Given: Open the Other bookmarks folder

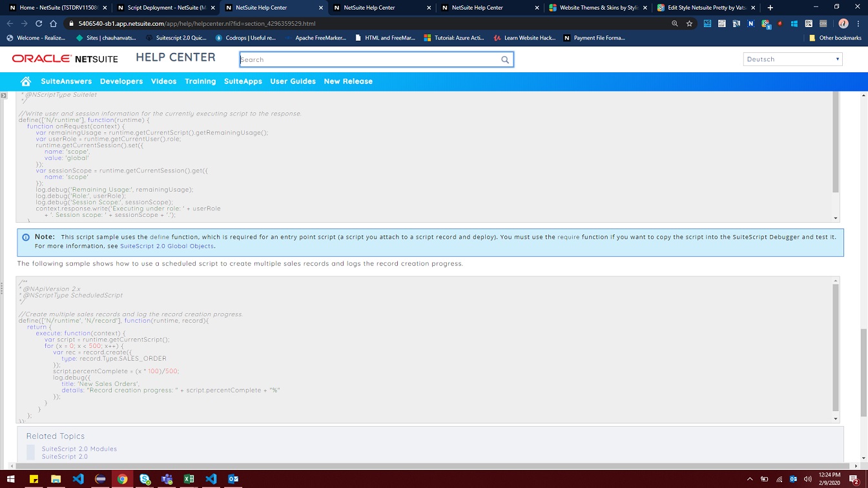Looking at the screenshot, I should click(x=835, y=38).
